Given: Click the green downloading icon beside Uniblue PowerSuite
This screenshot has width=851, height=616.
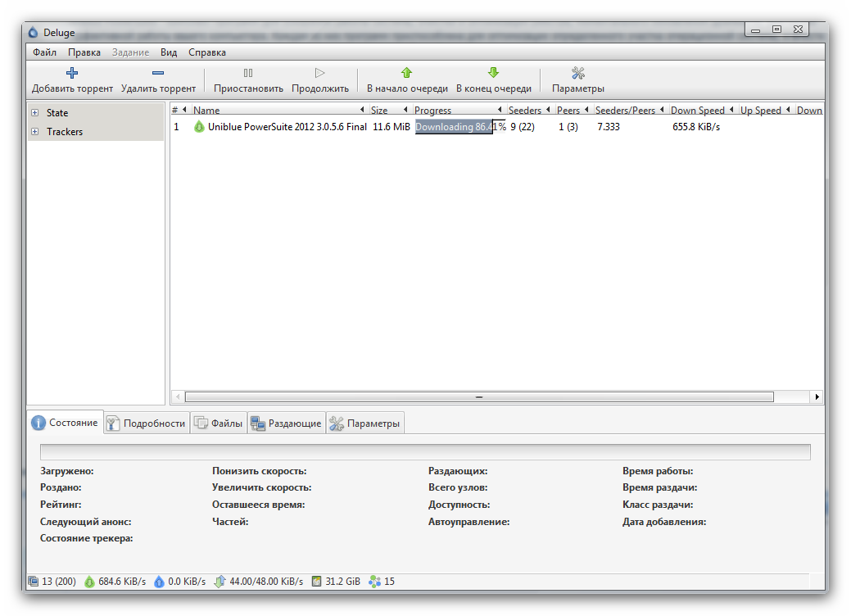Looking at the screenshot, I should [199, 127].
